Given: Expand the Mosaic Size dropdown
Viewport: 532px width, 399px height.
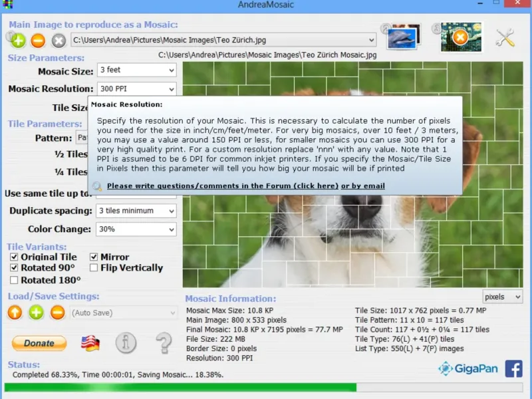Looking at the screenshot, I should (137, 70).
